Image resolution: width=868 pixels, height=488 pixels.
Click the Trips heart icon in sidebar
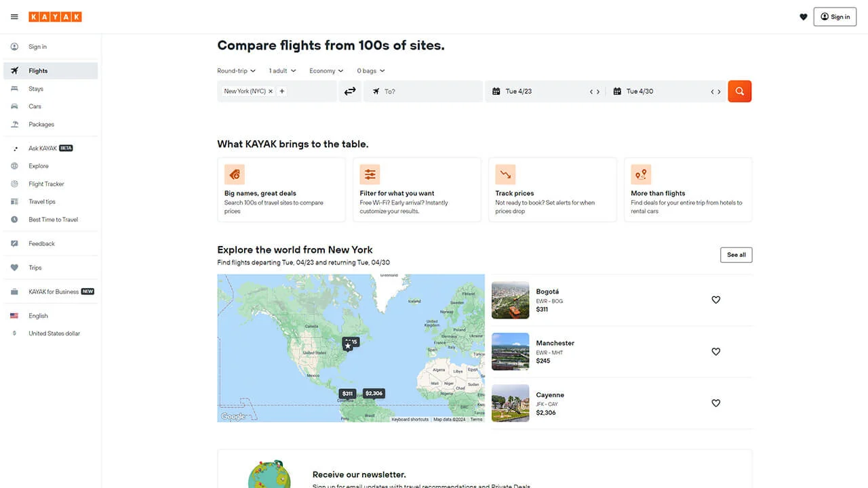pos(14,268)
